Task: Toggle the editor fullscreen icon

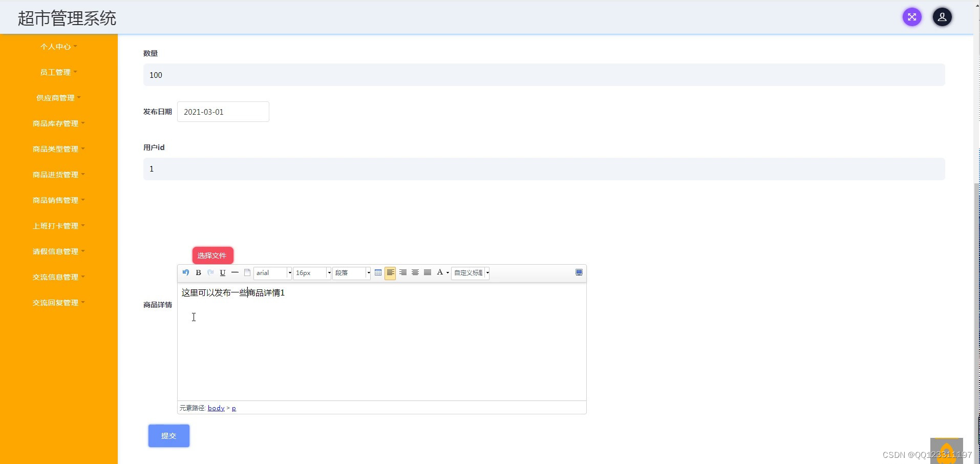Action: (579, 272)
